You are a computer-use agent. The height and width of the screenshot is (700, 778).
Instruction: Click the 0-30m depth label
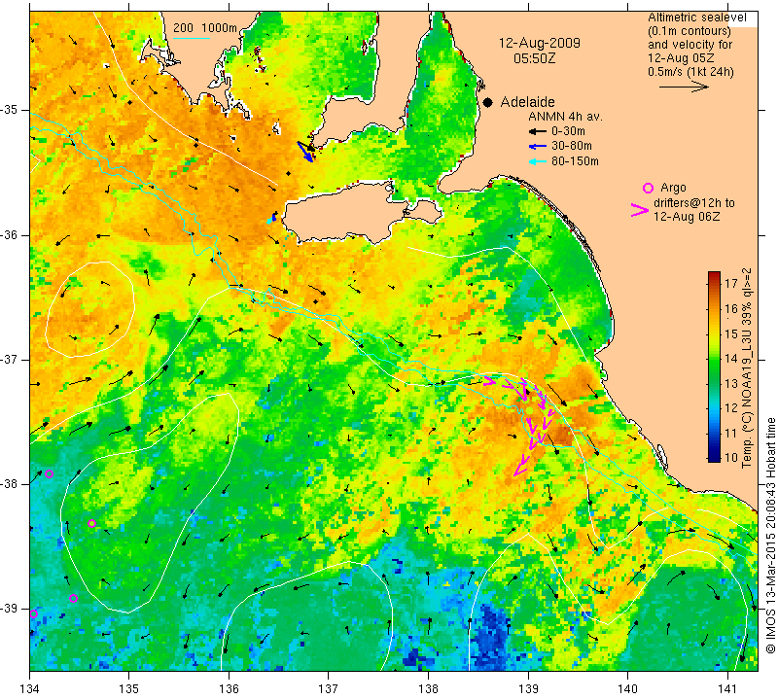point(568,131)
